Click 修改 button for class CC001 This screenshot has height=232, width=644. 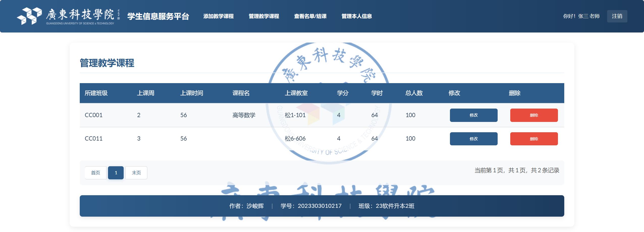(x=473, y=115)
